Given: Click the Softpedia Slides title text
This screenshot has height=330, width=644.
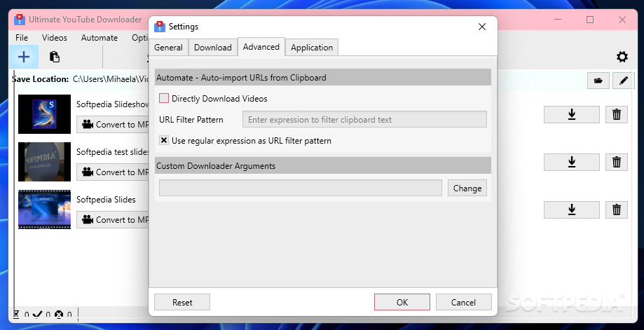Looking at the screenshot, I should click(x=106, y=200).
